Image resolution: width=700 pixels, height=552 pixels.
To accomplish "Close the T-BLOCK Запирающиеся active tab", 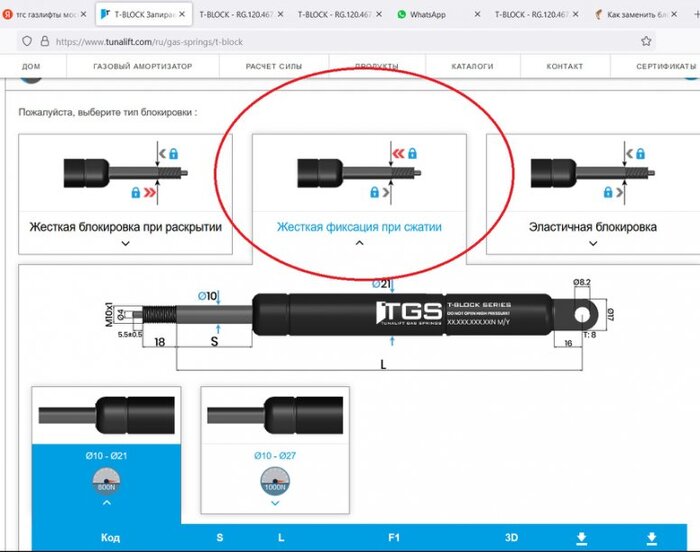I will click(x=182, y=14).
